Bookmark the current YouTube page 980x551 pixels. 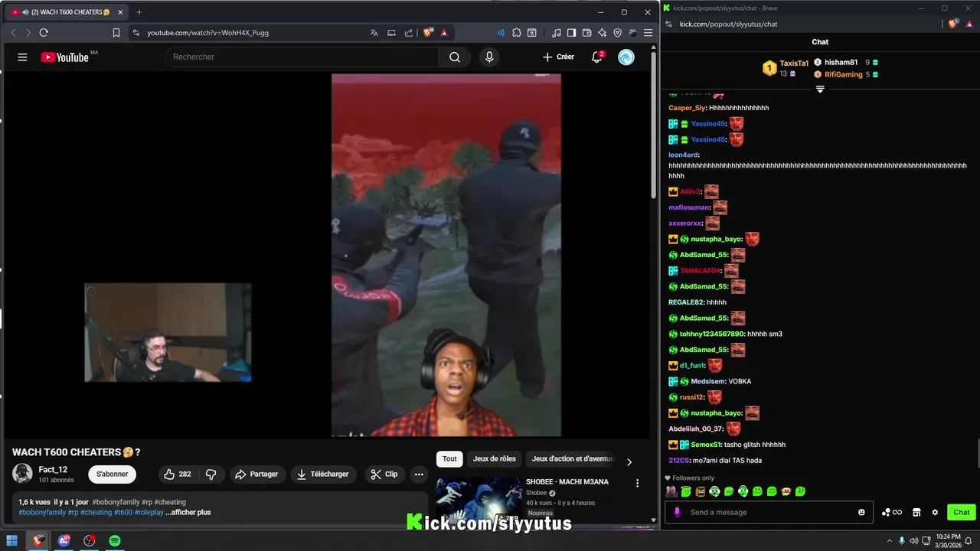(x=116, y=33)
